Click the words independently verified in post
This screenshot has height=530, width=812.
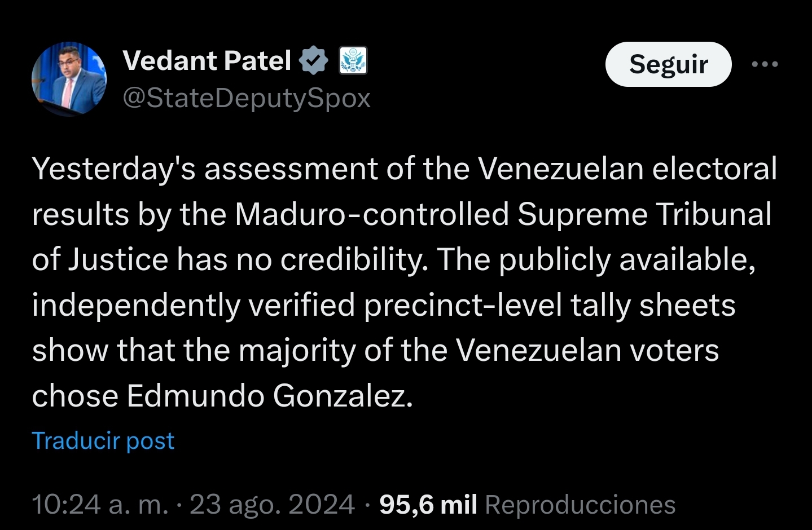(x=194, y=305)
